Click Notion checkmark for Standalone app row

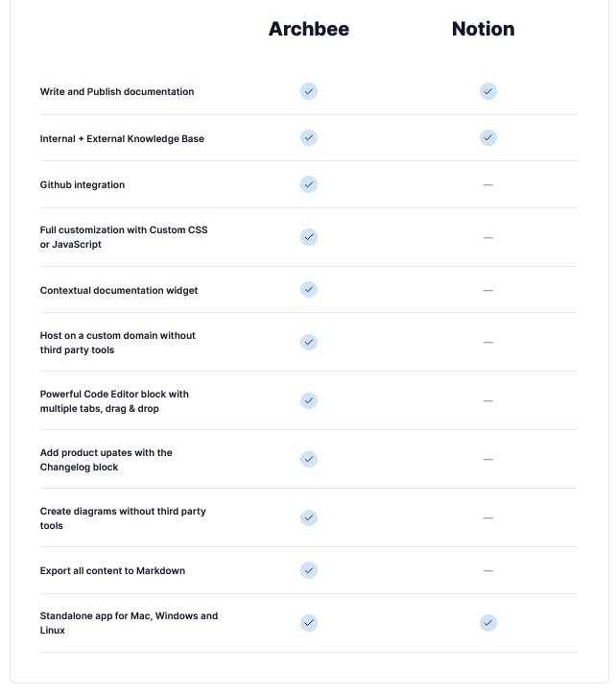488,622
